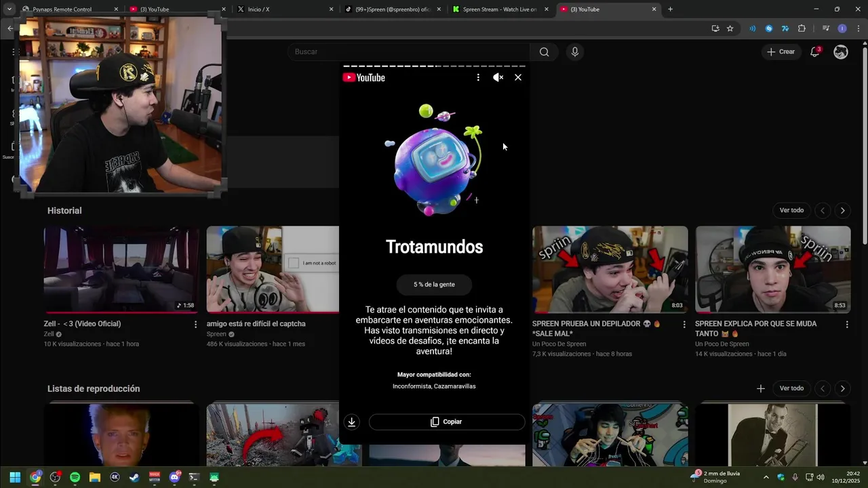Bookmark this page with the star icon

point(730,28)
